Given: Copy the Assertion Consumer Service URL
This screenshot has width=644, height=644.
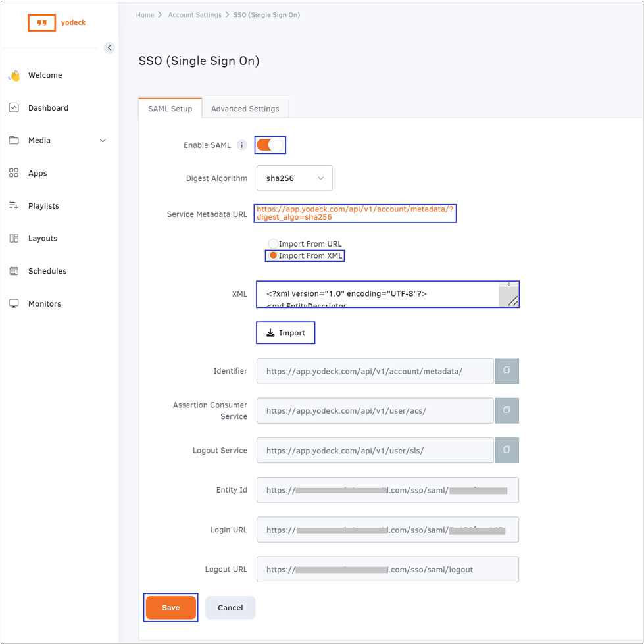Looking at the screenshot, I should tap(507, 410).
